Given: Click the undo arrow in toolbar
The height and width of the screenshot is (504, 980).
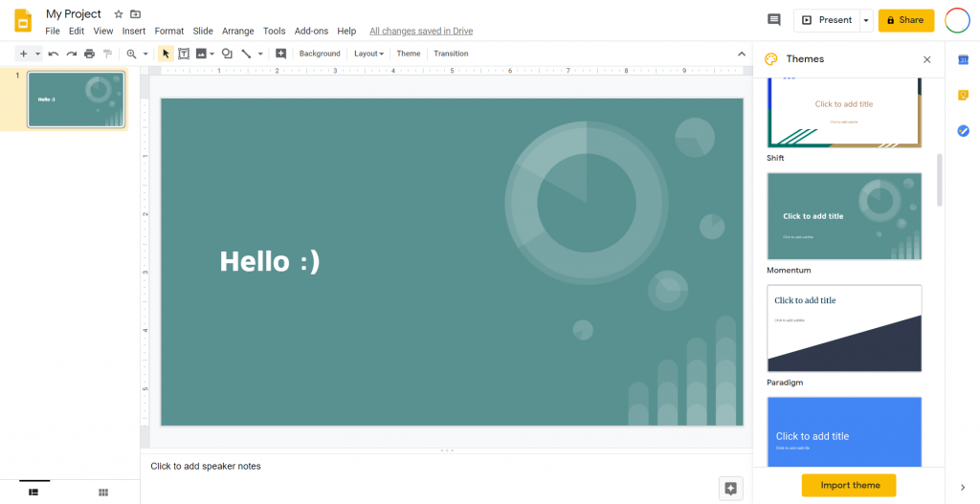Looking at the screenshot, I should coord(54,54).
